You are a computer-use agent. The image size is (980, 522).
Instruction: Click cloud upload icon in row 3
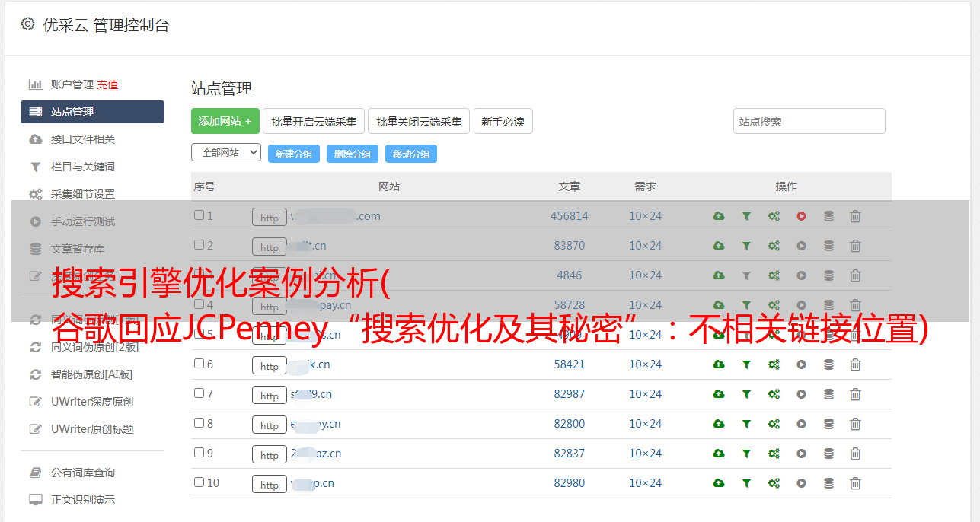[719, 275]
